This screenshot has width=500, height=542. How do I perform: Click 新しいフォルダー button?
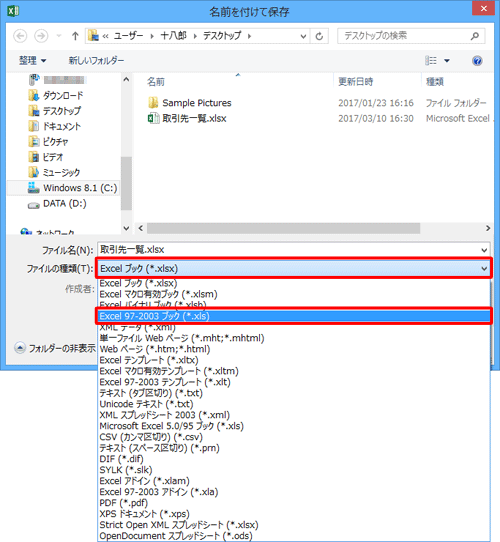point(96,60)
